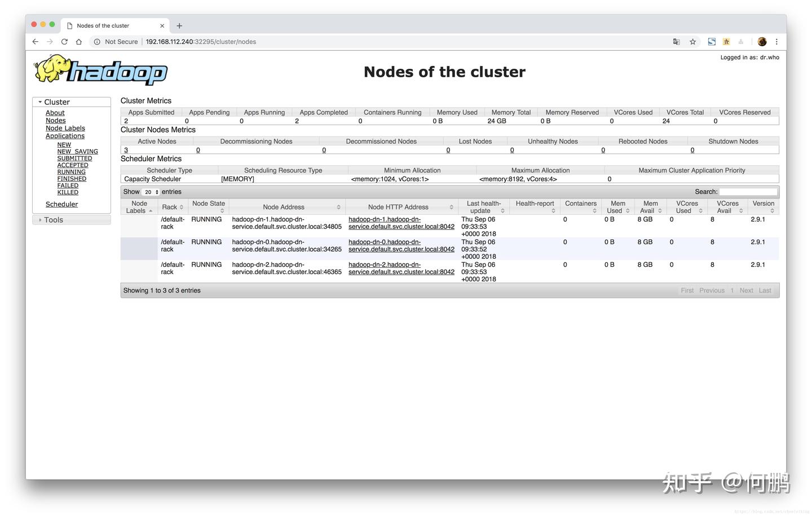Close the Nodes of the cluster tab
Viewport: 812px width, 516px height.
(x=162, y=25)
